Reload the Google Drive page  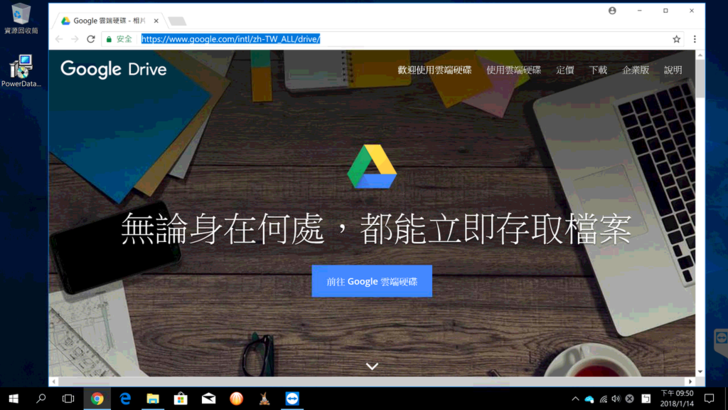coord(91,39)
